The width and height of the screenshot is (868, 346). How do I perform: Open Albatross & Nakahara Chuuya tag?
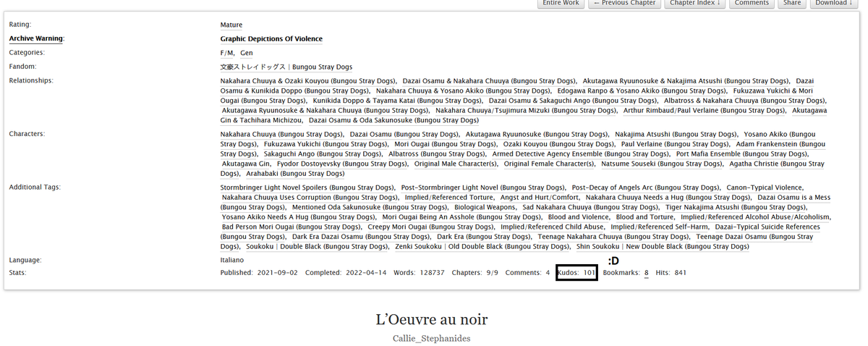click(x=745, y=101)
